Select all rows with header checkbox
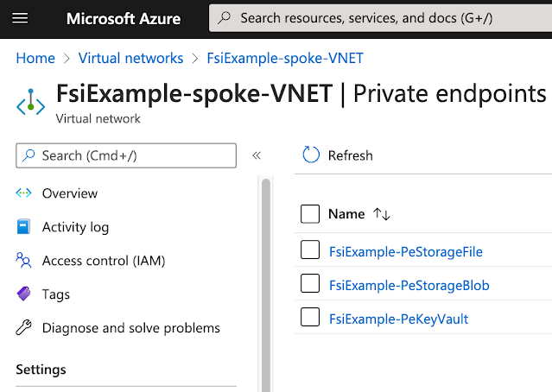Viewport: 552px width, 392px height. click(x=310, y=214)
